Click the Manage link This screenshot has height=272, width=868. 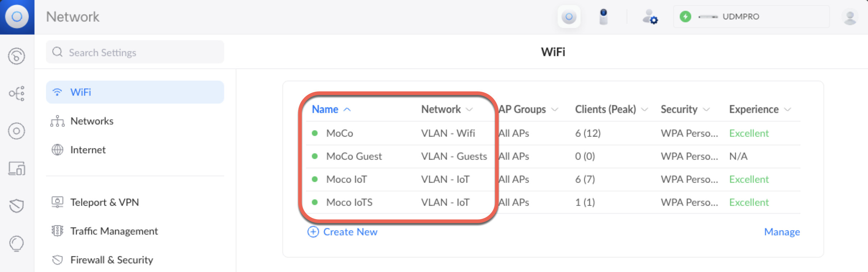782,232
